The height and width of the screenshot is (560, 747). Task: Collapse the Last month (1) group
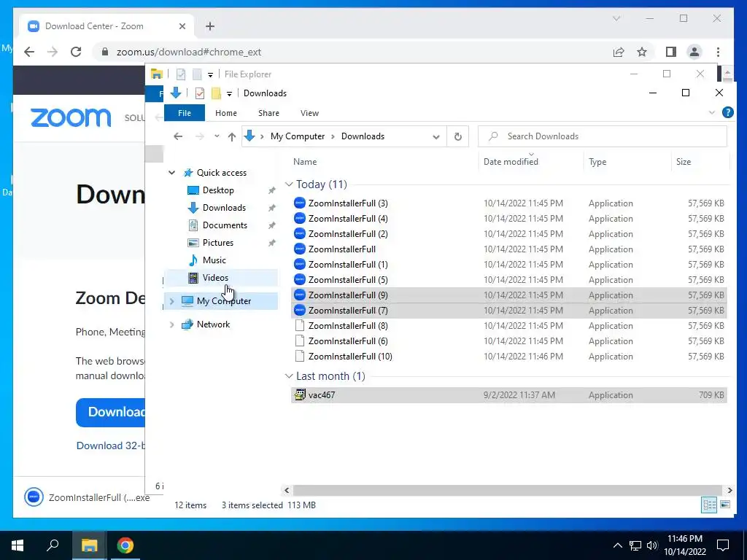click(289, 376)
